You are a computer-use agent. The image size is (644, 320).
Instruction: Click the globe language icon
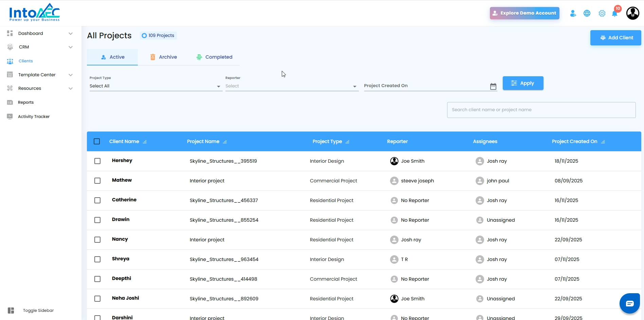point(587,14)
